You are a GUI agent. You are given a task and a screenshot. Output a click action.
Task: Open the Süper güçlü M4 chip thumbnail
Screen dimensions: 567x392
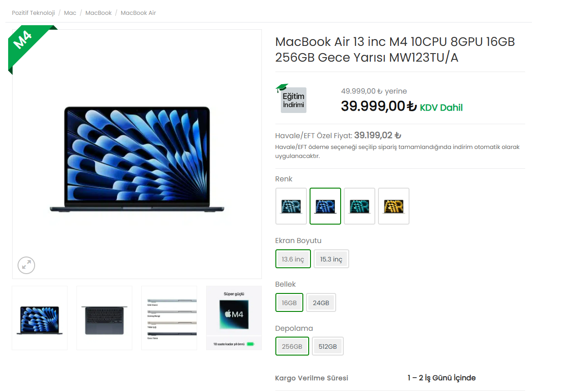click(234, 318)
